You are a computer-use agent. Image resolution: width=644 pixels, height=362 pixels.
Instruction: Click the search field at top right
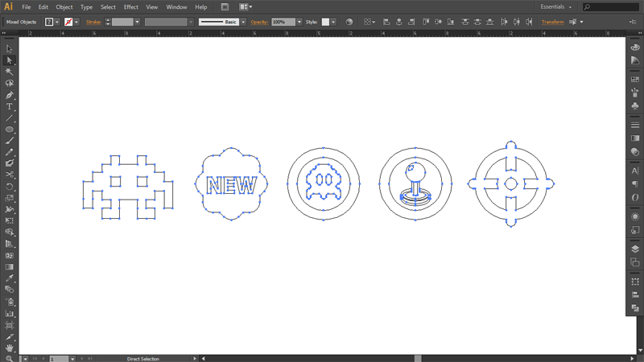[613, 7]
